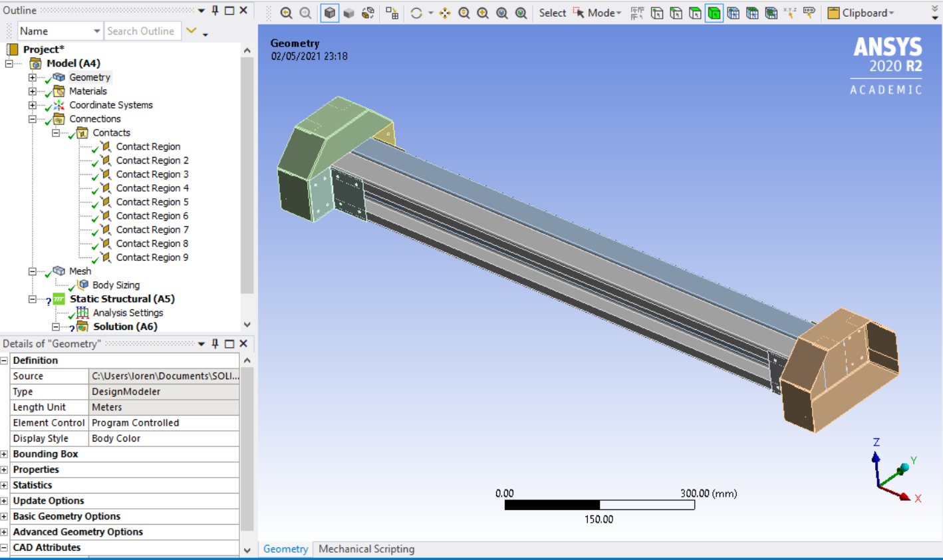Select the Pan tool in the toolbar
Viewport: 943px width, 560px height.
tap(444, 12)
